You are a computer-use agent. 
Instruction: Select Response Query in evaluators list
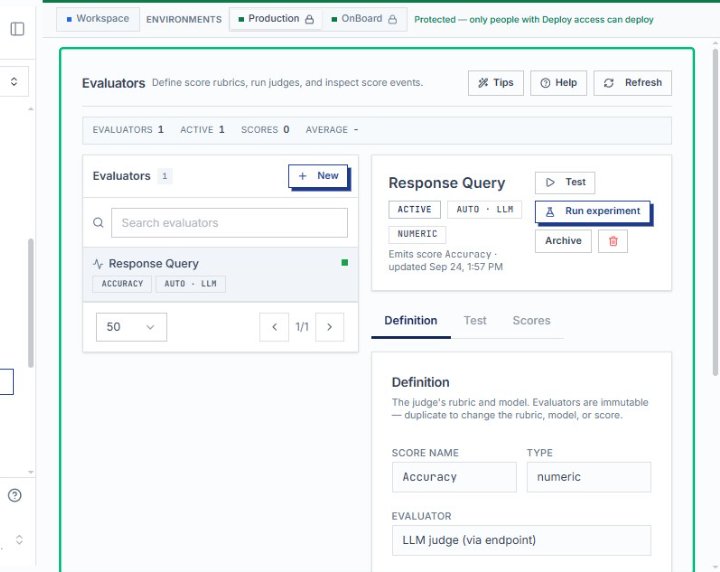(220, 275)
